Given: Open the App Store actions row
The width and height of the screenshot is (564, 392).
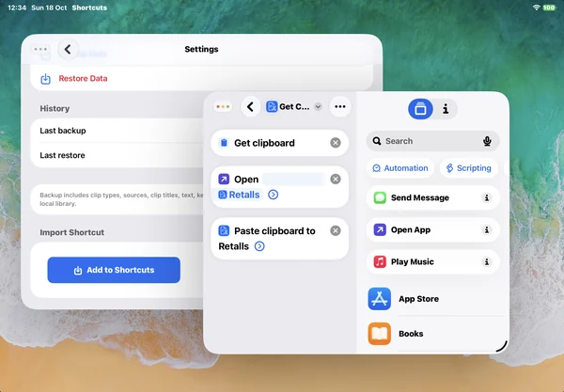Looking at the screenshot, I should tap(435, 299).
